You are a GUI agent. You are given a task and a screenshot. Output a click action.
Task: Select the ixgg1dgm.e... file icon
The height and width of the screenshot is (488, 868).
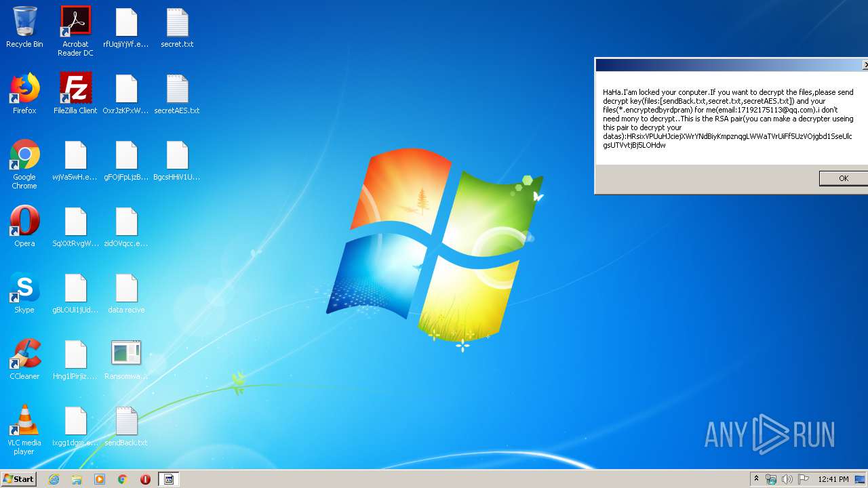click(75, 426)
